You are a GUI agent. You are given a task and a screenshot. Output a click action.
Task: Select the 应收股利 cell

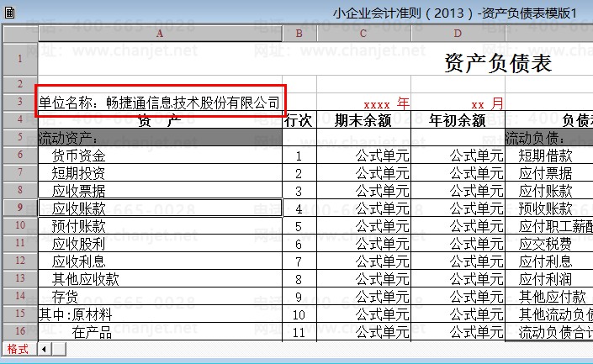(160, 244)
